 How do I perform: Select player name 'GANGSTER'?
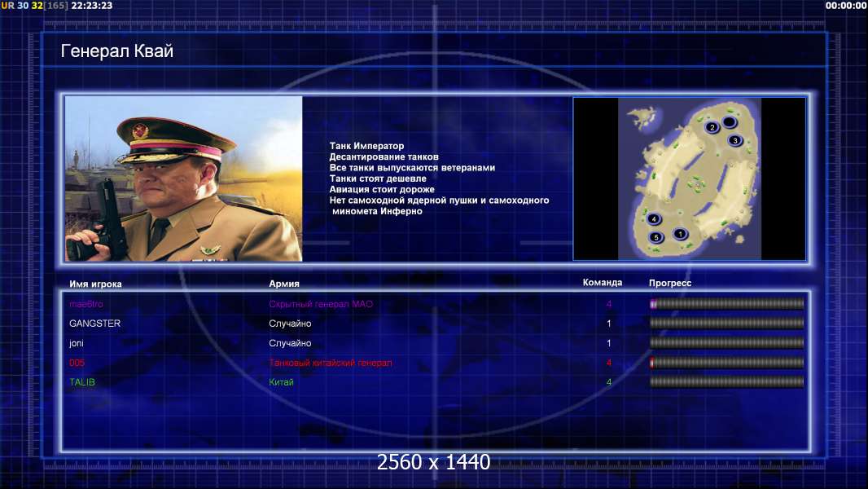(94, 324)
